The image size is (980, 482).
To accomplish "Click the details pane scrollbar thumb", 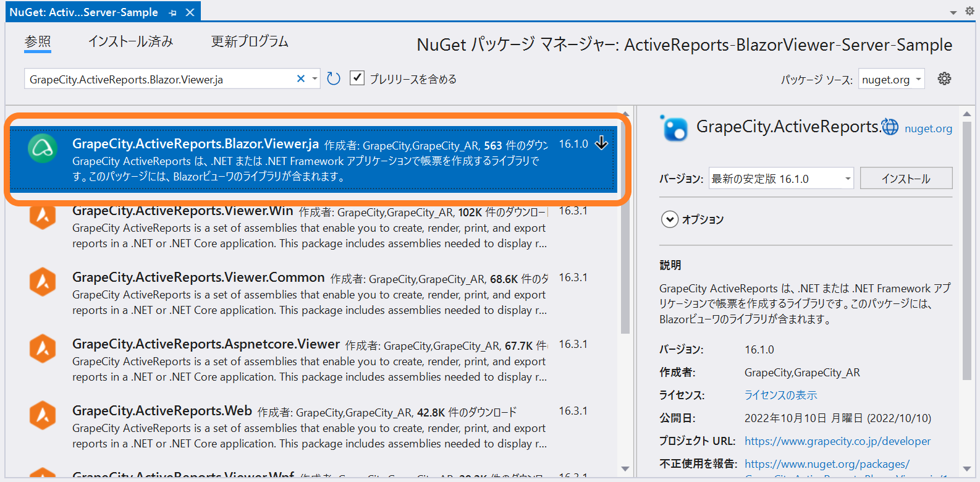I will pyautogui.click(x=967, y=250).
